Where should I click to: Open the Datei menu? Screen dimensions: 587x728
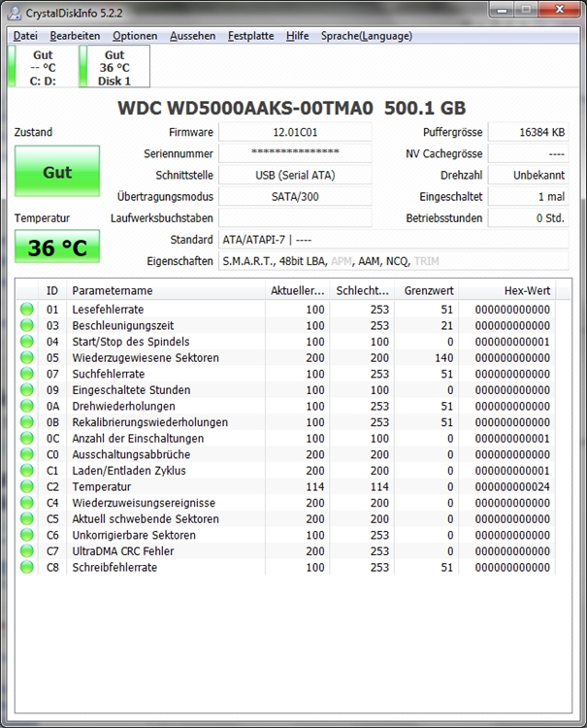point(25,36)
